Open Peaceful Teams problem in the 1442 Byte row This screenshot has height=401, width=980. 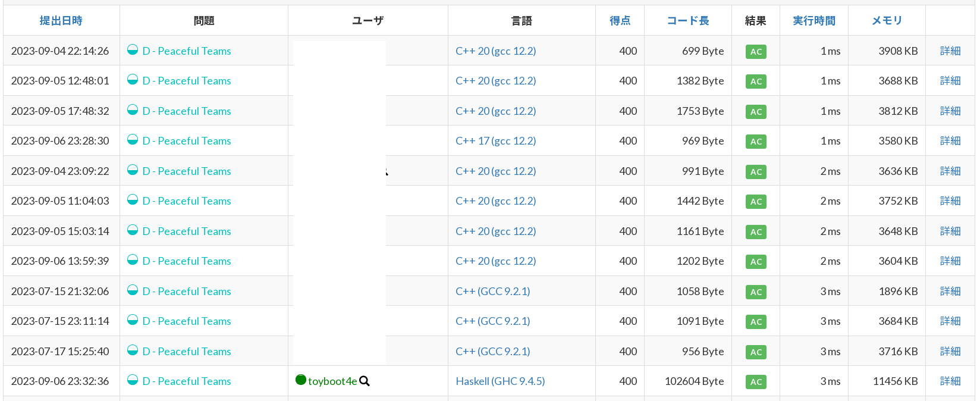click(x=187, y=201)
